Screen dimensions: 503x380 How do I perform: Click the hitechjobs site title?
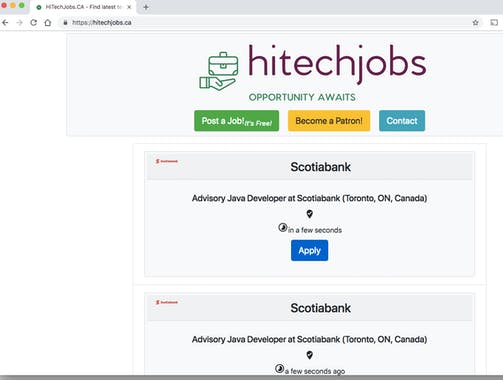pos(337,64)
